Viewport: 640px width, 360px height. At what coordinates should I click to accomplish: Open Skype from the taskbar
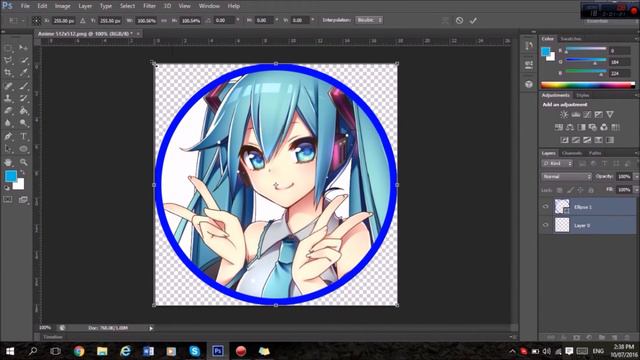tap(195, 351)
